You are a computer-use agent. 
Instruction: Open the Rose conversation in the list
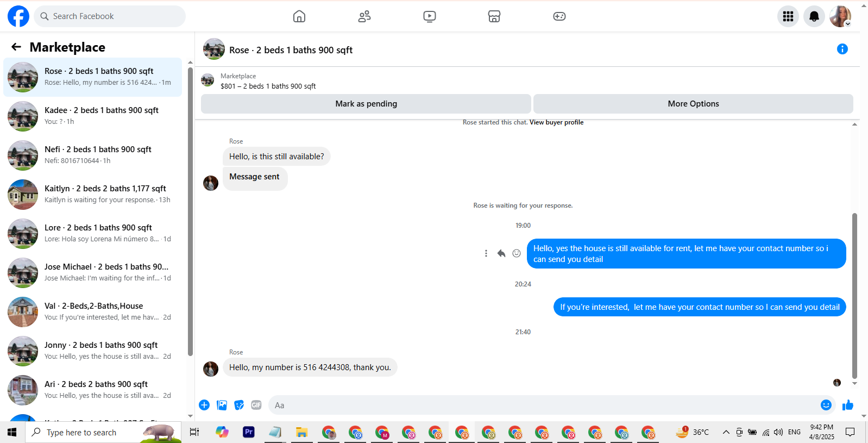coord(93,77)
